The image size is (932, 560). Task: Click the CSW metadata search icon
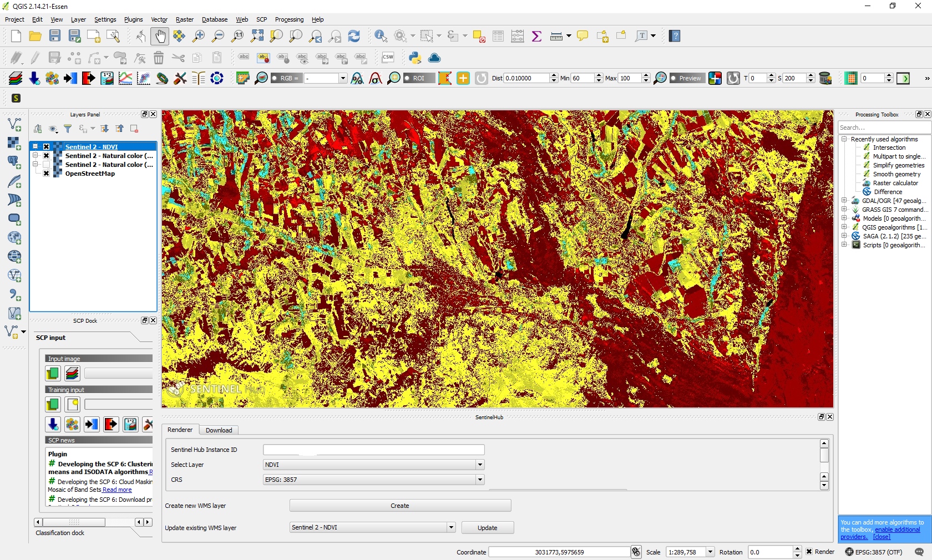click(388, 58)
